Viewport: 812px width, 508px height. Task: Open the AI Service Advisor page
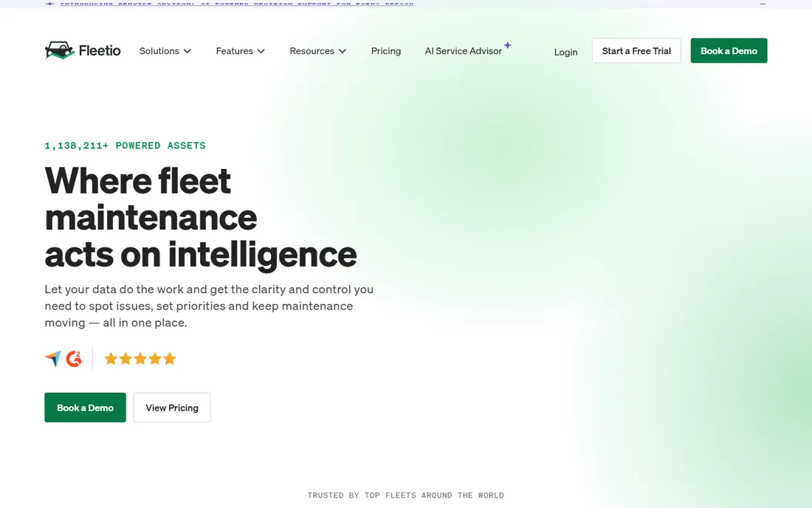(x=463, y=51)
